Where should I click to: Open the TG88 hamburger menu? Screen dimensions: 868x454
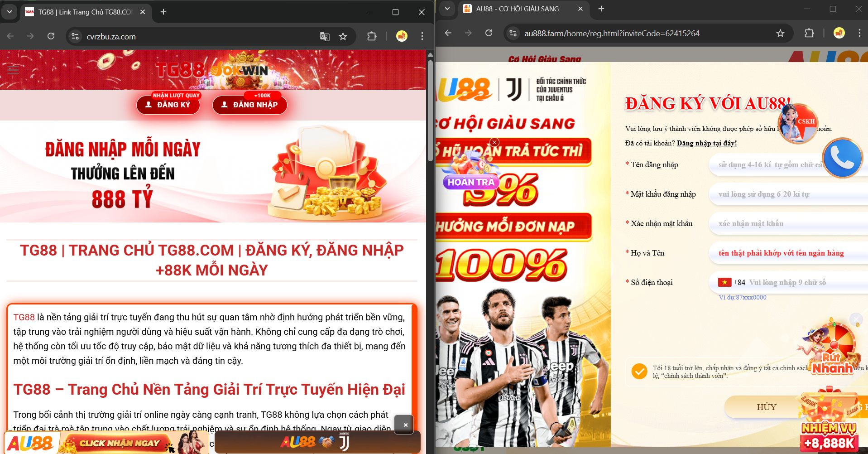pos(13,70)
